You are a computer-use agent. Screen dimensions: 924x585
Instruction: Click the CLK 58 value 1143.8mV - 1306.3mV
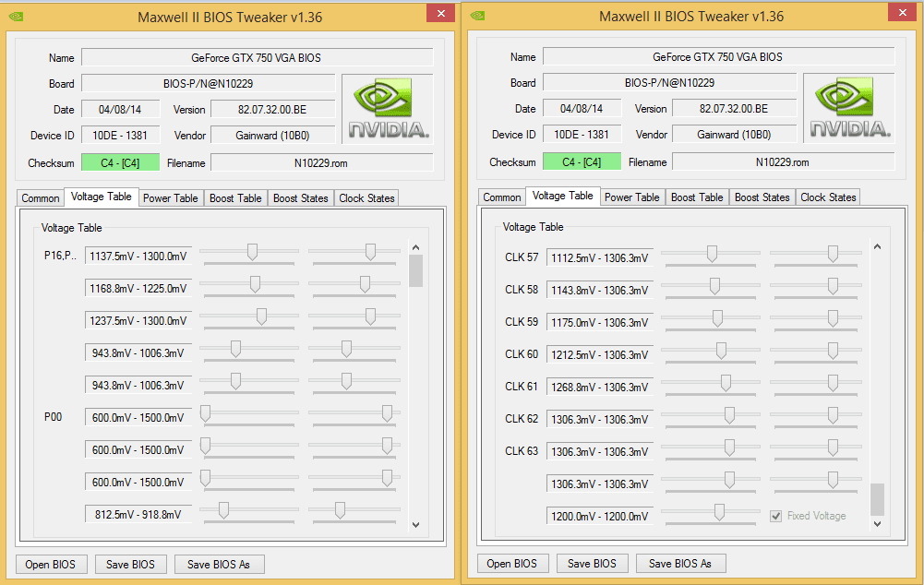(600, 291)
